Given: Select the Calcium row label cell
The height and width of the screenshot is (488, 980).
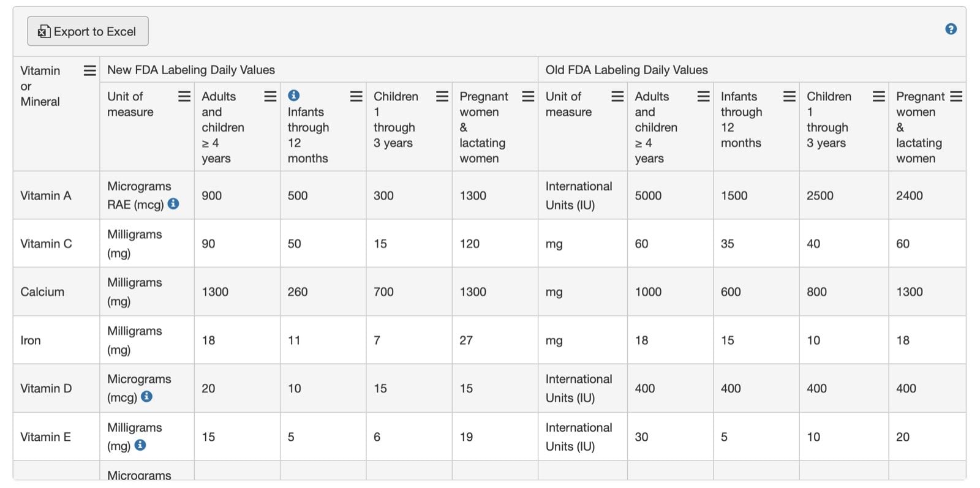Looking at the screenshot, I should tap(56, 291).
